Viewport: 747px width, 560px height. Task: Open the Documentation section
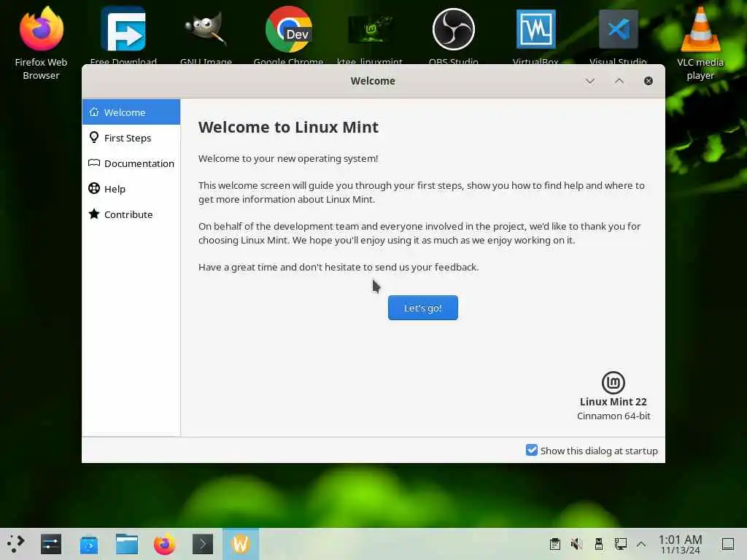[x=131, y=163]
